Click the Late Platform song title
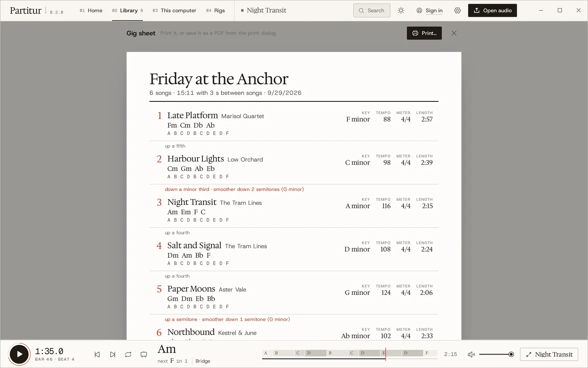Viewport: 588px width, 368px height. coord(193,115)
